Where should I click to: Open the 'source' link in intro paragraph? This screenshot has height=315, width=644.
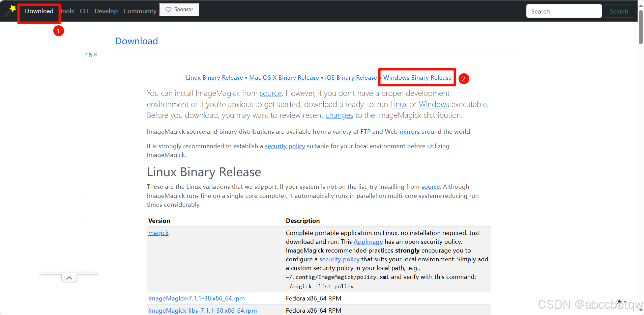point(270,93)
